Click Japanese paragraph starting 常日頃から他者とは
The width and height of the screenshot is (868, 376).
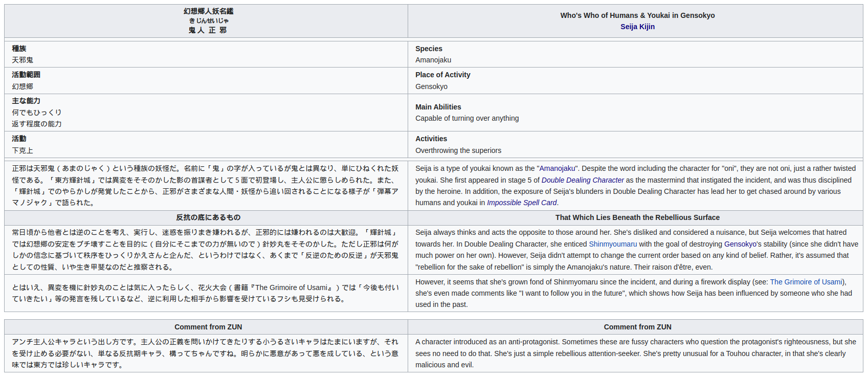[206, 250]
